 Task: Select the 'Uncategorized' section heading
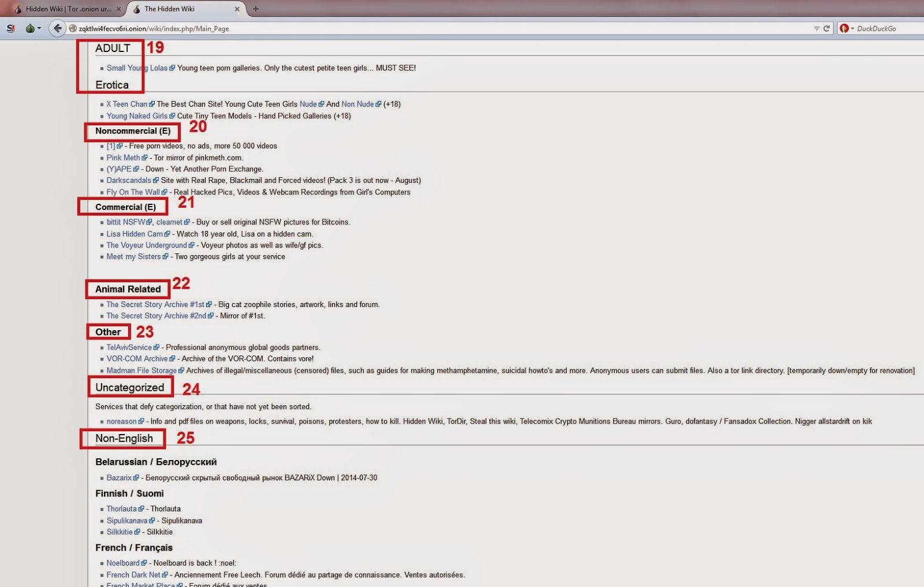click(x=130, y=387)
